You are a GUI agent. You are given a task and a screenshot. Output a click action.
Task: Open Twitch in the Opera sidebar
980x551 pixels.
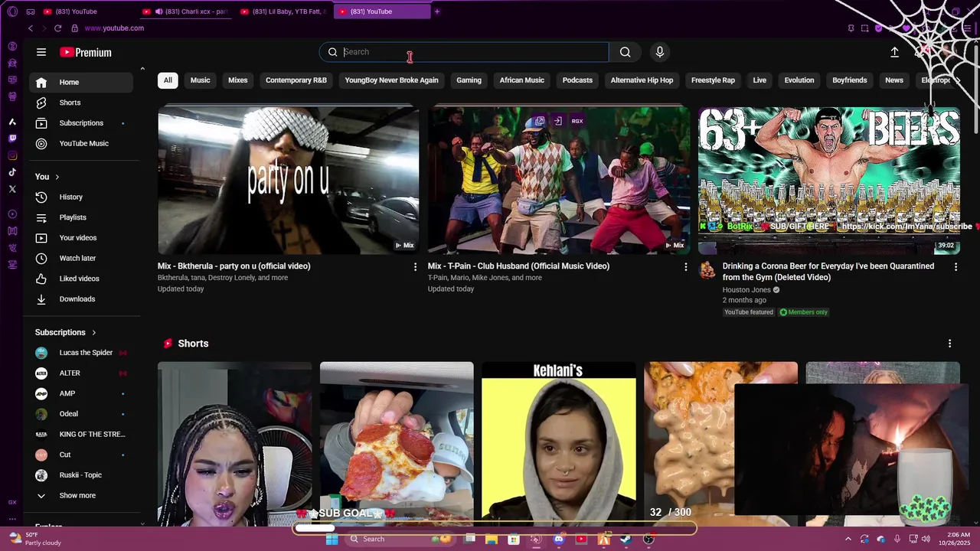tap(12, 139)
